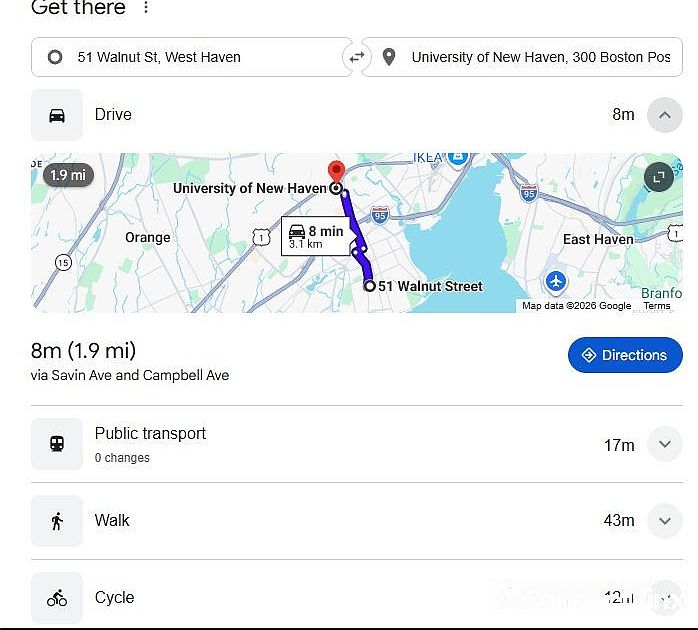Click the 8 min route callout on map
This screenshot has width=698, height=630.
click(x=316, y=236)
